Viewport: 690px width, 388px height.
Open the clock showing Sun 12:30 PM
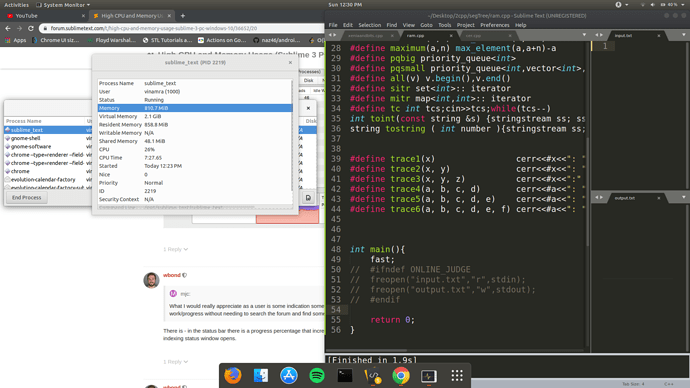pyautogui.click(x=345, y=5)
